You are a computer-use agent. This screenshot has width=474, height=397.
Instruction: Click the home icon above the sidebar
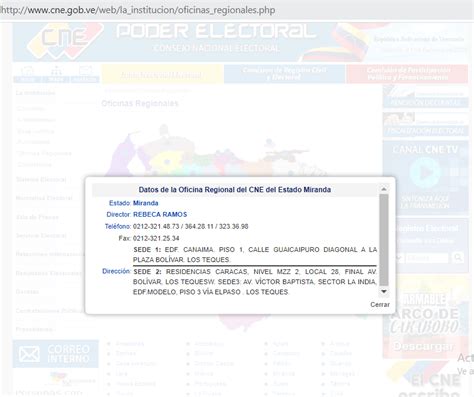click(27, 74)
